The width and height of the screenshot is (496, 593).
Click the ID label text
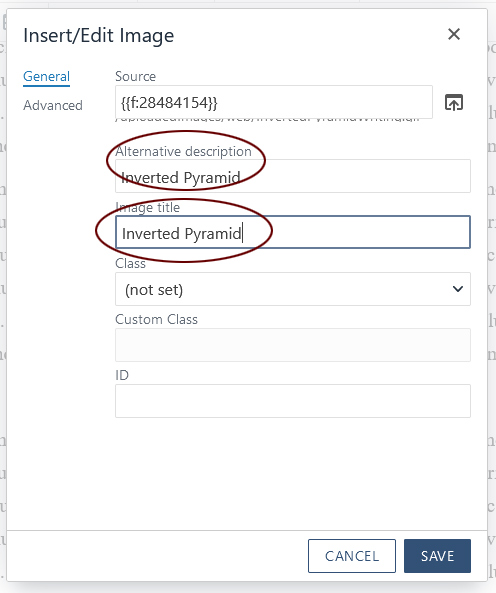pos(122,376)
